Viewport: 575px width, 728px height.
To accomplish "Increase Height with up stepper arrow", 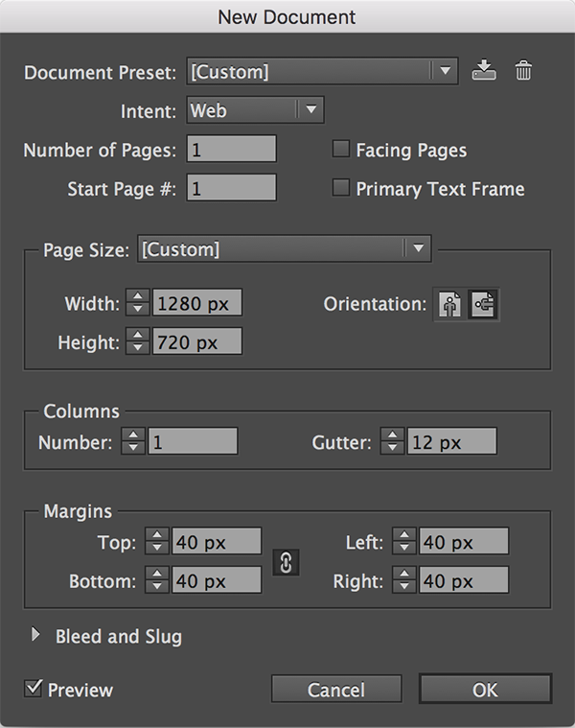I will (138, 335).
